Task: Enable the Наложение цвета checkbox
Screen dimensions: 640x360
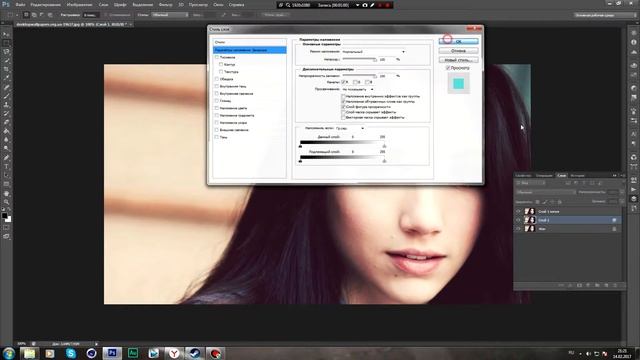Action: 217,108
